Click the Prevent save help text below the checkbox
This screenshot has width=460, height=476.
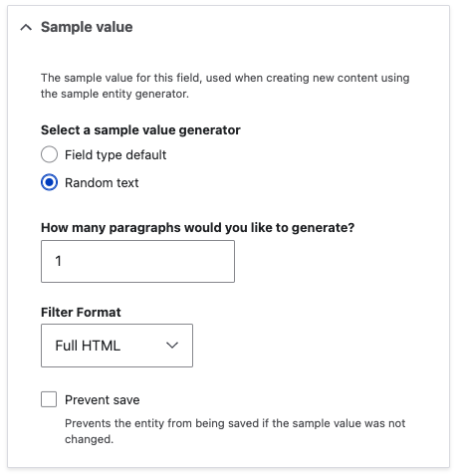[x=235, y=431]
